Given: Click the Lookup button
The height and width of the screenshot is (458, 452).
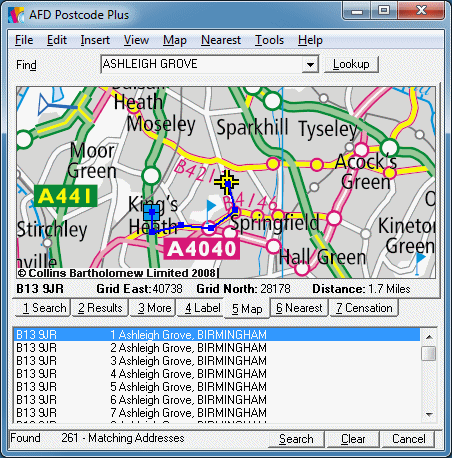Looking at the screenshot, I should pyautogui.click(x=351, y=64).
